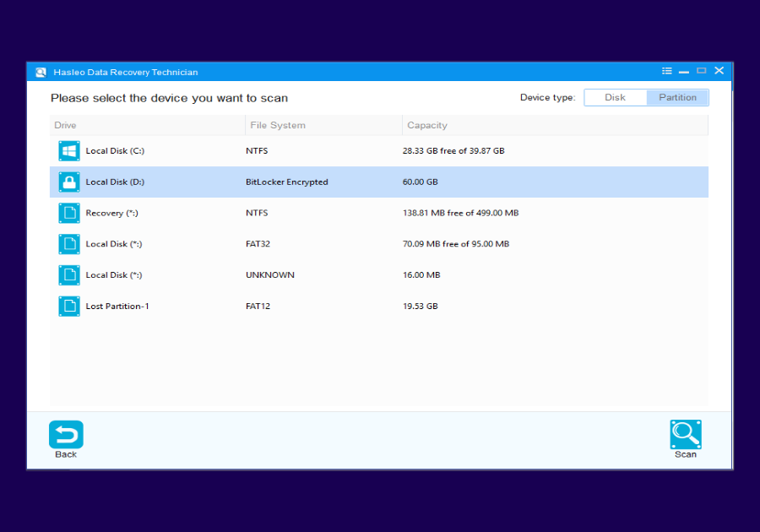Click the Scan magnifier-disk icon

tap(685, 433)
